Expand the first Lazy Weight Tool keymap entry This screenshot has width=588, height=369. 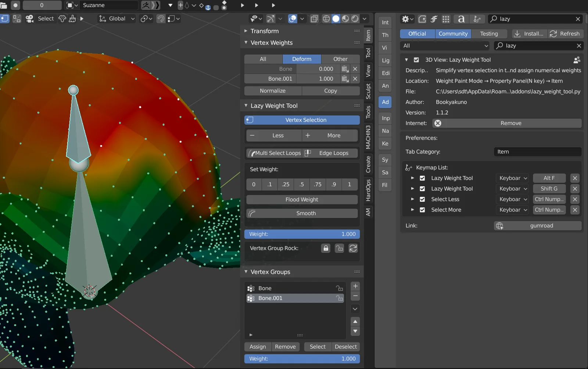pyautogui.click(x=412, y=178)
